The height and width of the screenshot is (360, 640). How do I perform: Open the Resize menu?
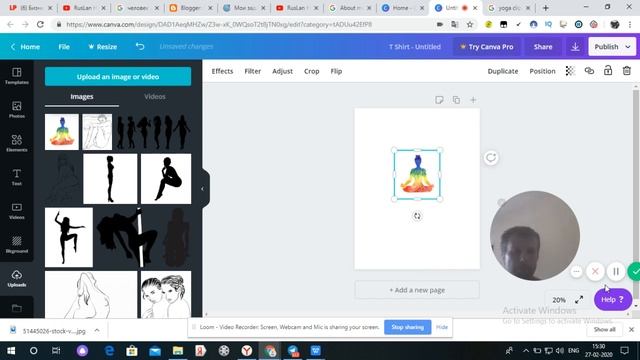tap(102, 47)
